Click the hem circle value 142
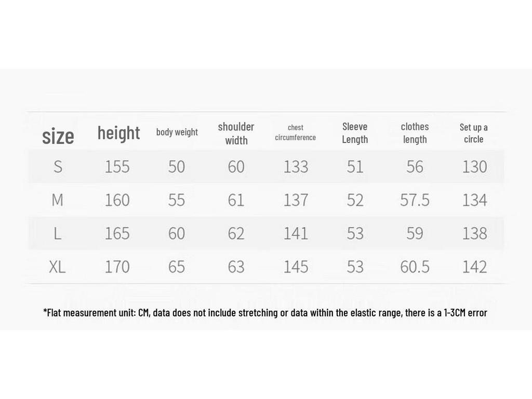Screen dimensions: 532x399 pyautogui.click(x=475, y=267)
